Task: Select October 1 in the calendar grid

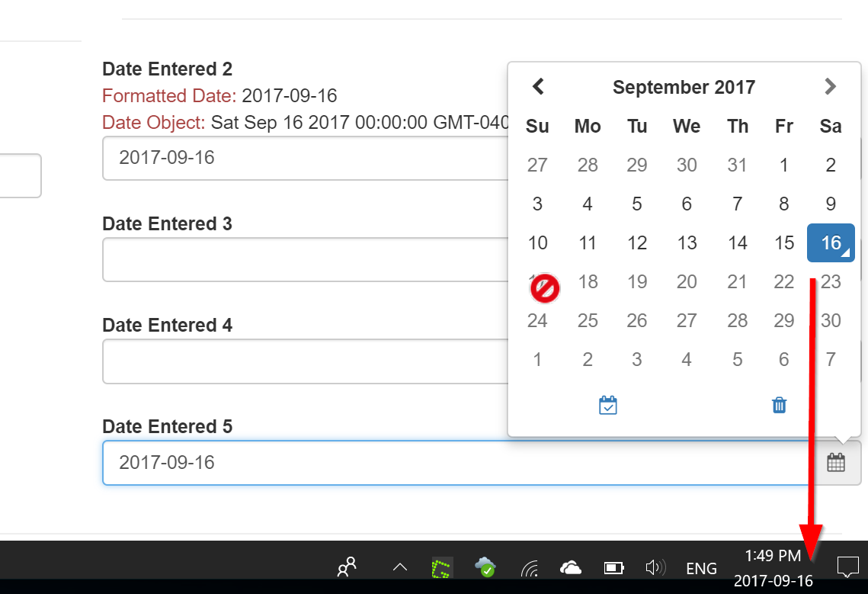Action: 537,359
